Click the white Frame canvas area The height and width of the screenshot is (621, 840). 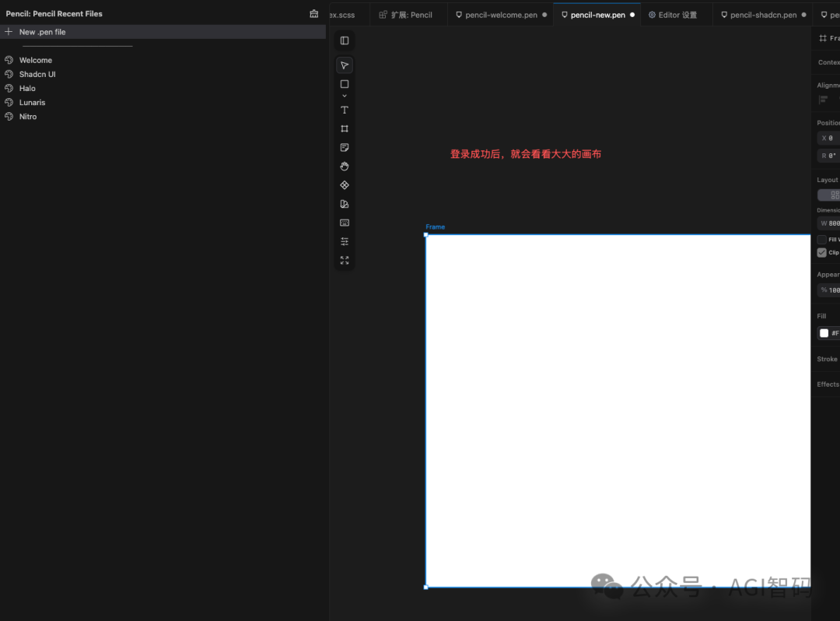[x=618, y=411]
